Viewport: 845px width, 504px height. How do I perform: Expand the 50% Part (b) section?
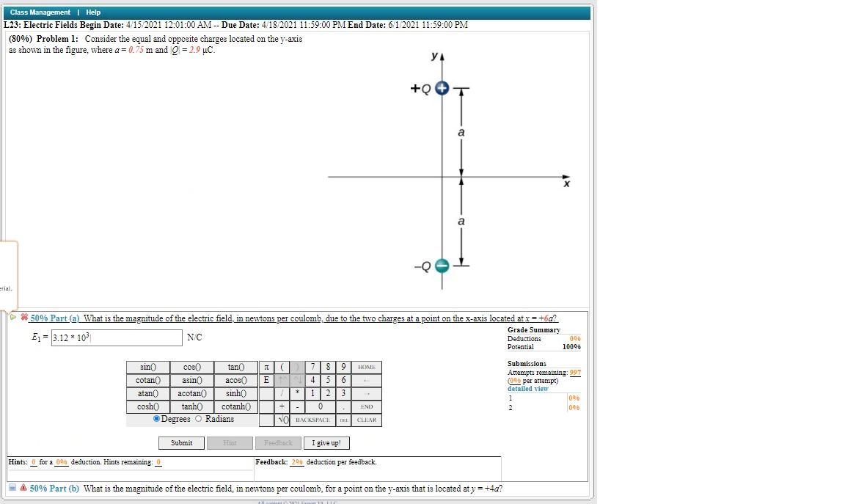point(13,489)
